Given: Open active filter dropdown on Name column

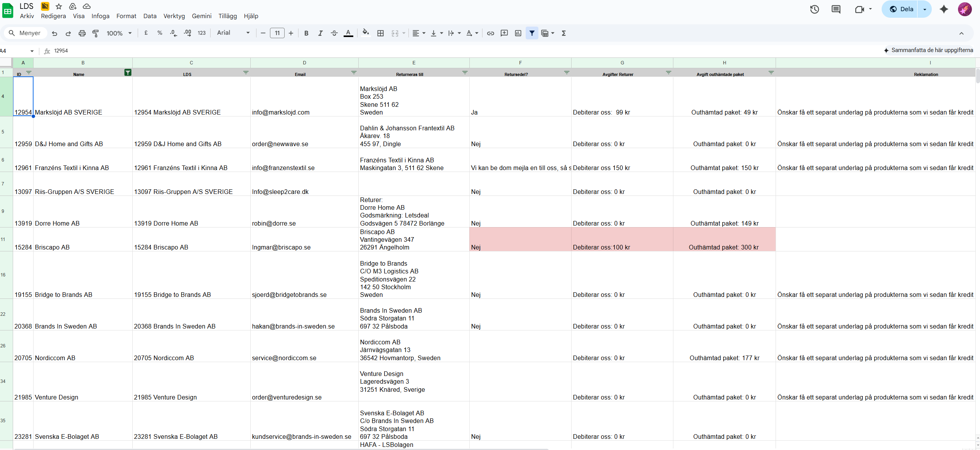Looking at the screenshot, I should (x=128, y=72).
